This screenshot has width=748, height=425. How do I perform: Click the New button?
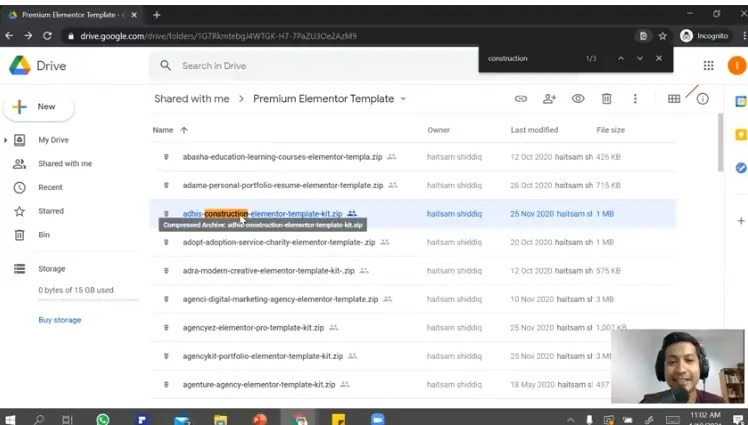(39, 106)
